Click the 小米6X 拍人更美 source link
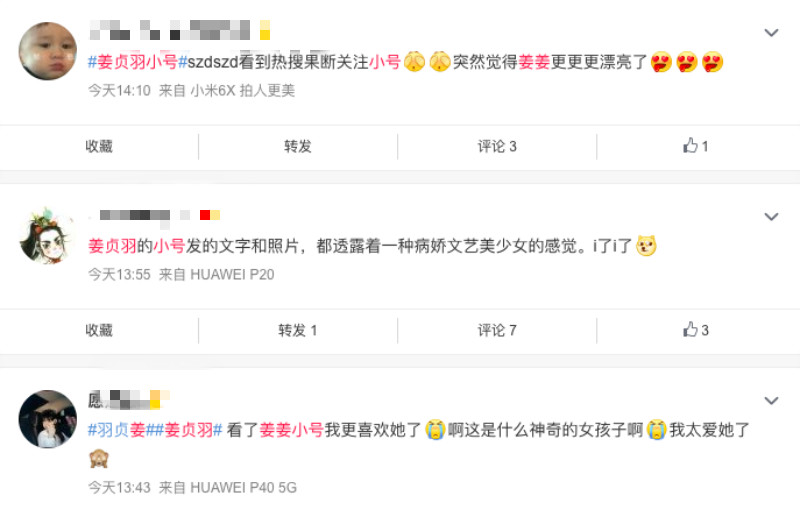 (243, 91)
